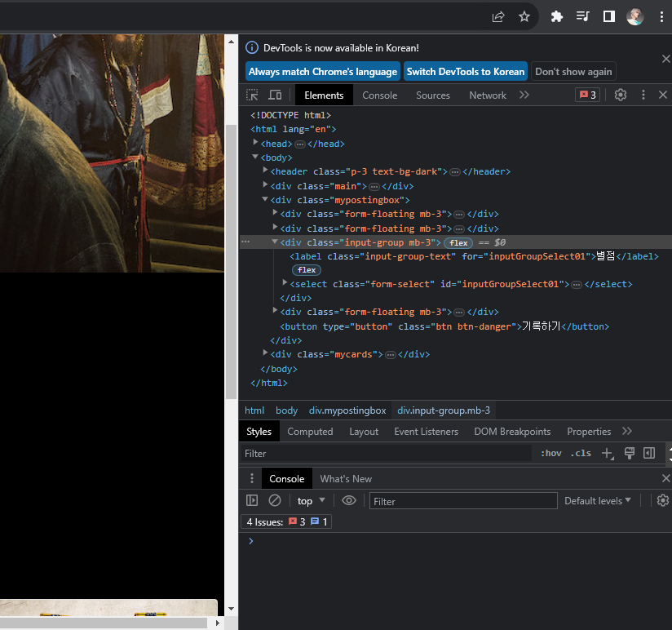672x630 pixels.
Task: Dismiss the Korean language infobar
Action: (x=665, y=59)
